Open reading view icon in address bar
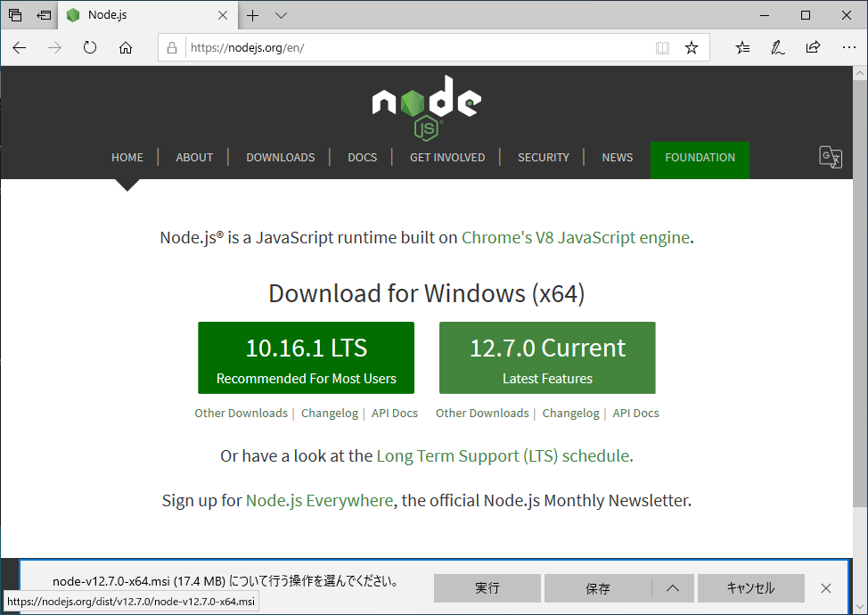 click(662, 47)
